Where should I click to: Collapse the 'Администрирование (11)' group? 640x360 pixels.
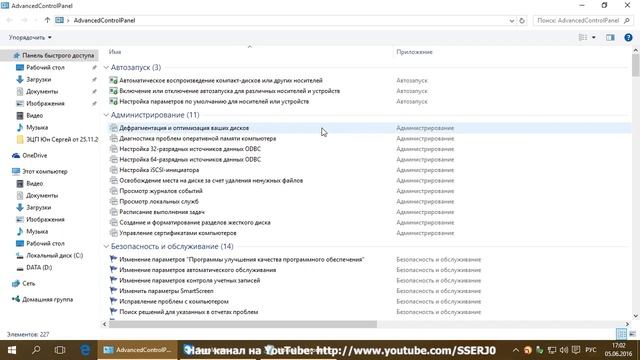[106, 115]
